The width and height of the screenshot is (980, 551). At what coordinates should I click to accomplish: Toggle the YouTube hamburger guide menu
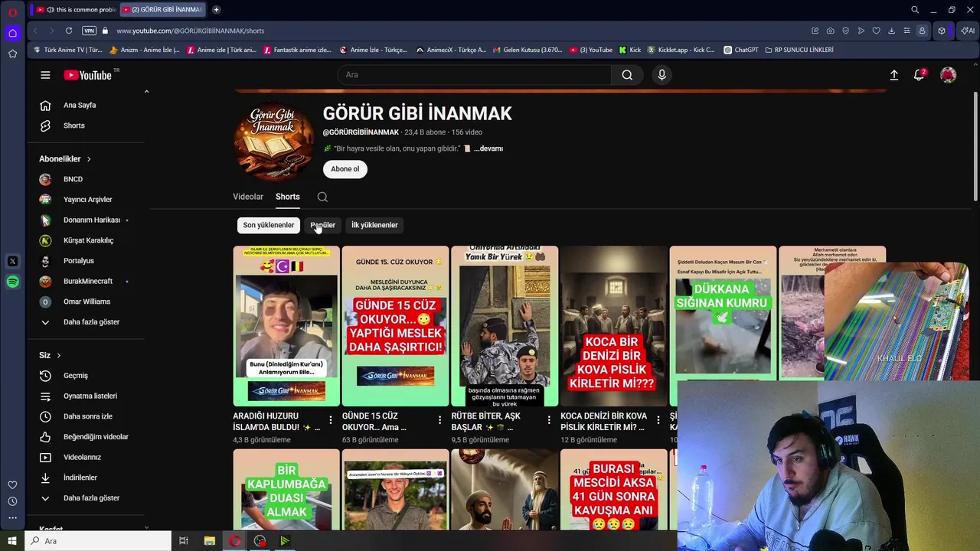point(45,75)
